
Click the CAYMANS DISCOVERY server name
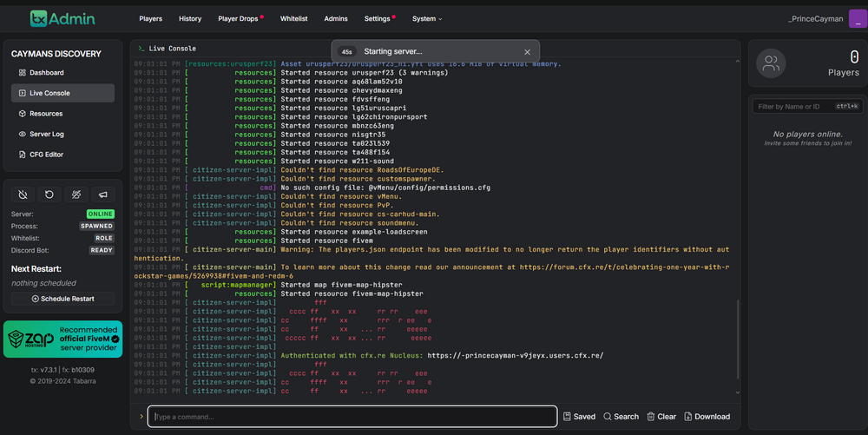coord(56,54)
